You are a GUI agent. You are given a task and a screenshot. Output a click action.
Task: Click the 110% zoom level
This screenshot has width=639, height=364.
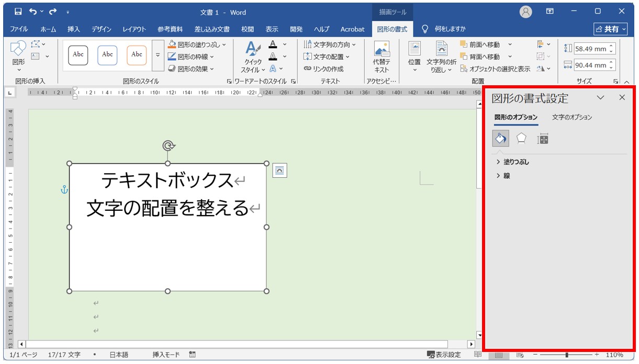(614, 355)
